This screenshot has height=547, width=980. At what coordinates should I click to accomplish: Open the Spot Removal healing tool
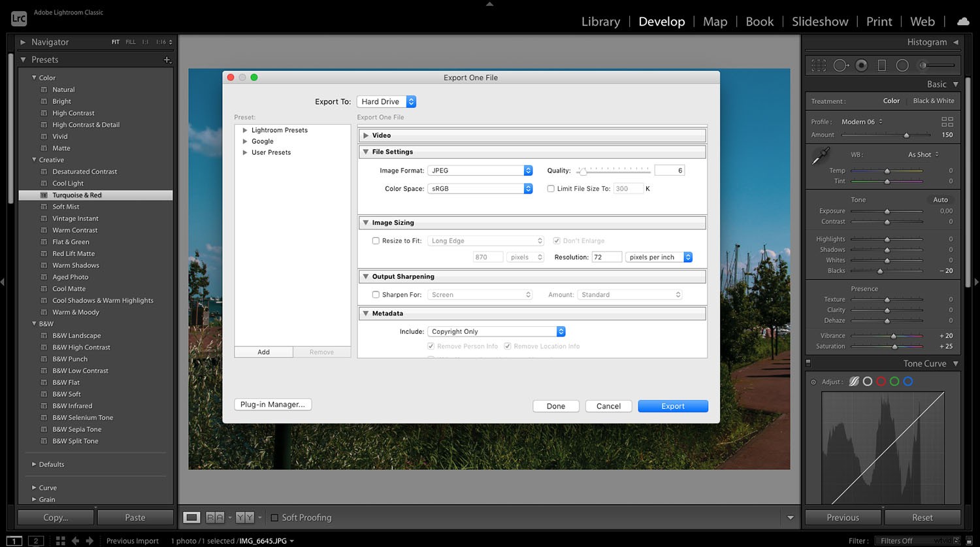tap(841, 65)
